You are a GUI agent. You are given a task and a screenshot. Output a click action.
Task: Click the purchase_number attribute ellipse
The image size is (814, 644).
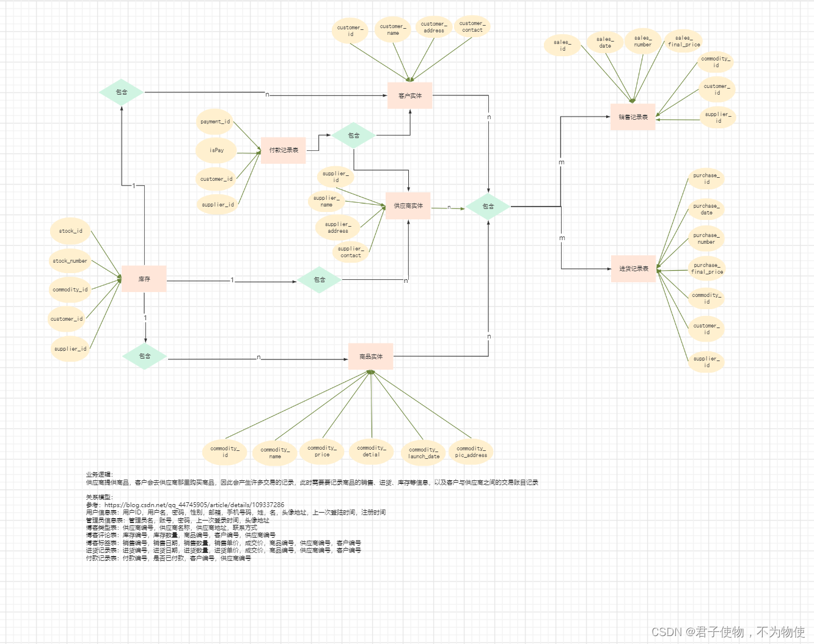point(706,238)
